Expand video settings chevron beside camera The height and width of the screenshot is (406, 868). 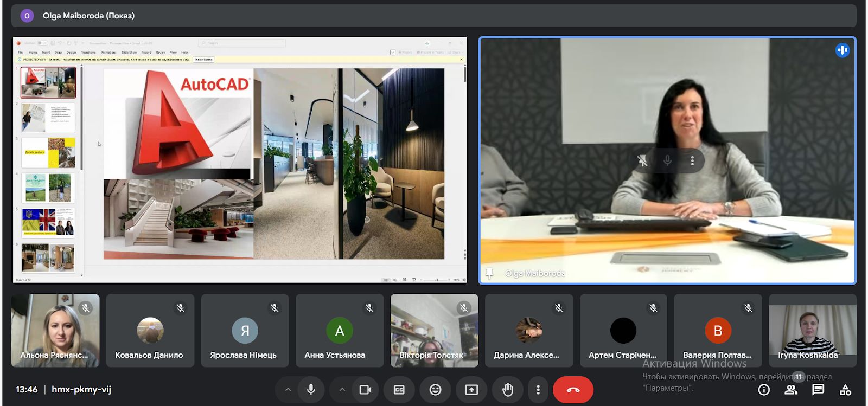point(342,390)
